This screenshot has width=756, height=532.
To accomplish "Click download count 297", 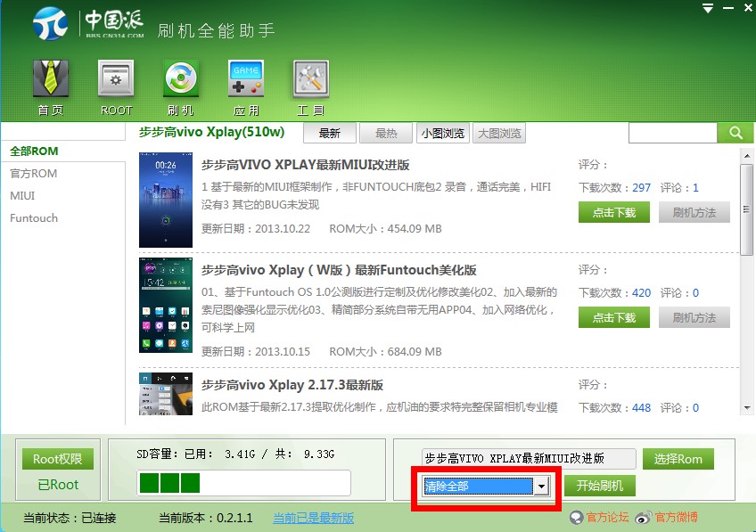I will 641,188.
